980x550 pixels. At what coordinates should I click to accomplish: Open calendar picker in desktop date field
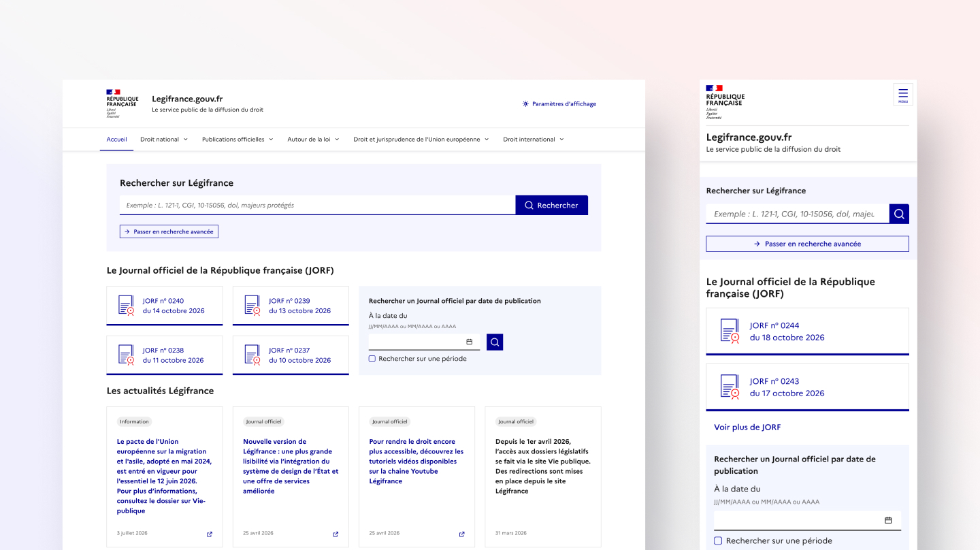(x=469, y=342)
